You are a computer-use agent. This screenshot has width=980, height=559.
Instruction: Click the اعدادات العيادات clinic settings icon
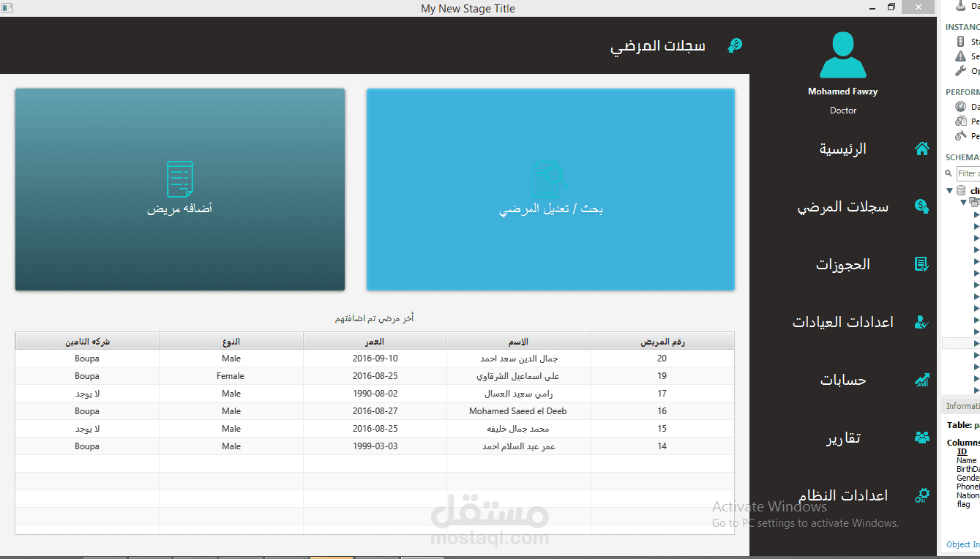922,322
